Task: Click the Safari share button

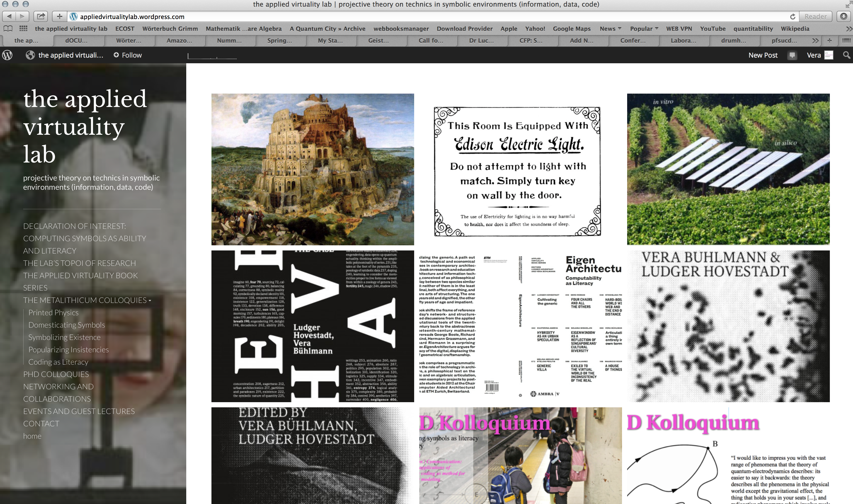Action: point(41,16)
